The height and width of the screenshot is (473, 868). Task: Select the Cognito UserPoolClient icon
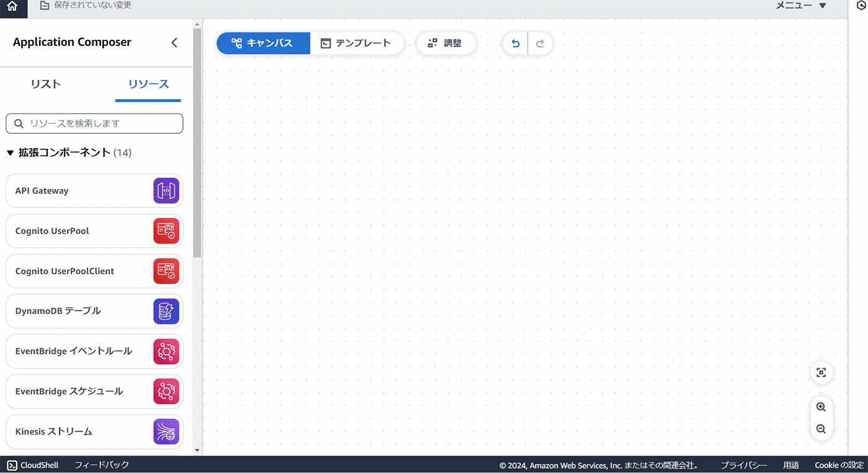(x=166, y=271)
